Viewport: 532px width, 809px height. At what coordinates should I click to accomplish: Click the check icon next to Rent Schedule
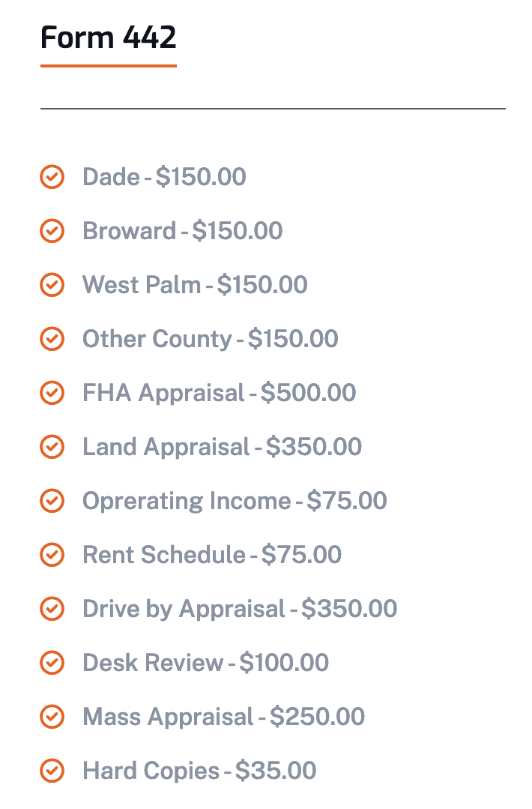coord(52,555)
